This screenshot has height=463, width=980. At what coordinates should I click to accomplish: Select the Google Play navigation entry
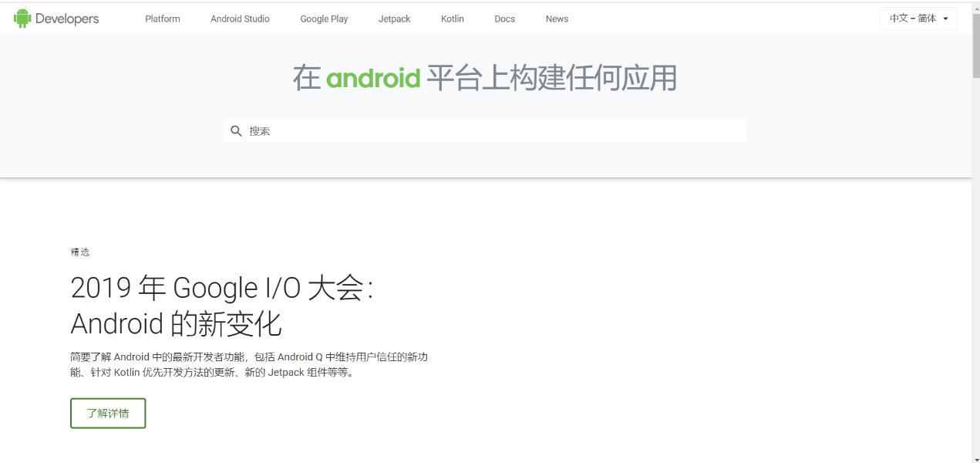[324, 19]
